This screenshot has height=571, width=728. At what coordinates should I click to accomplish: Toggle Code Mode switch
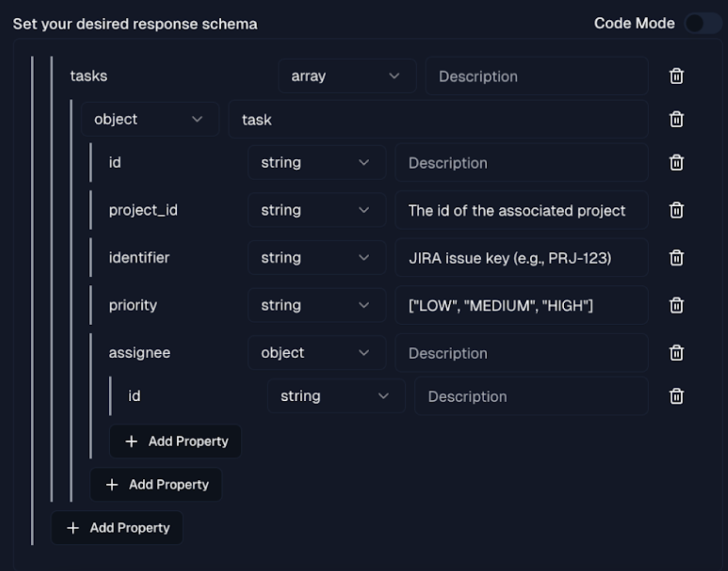703,23
